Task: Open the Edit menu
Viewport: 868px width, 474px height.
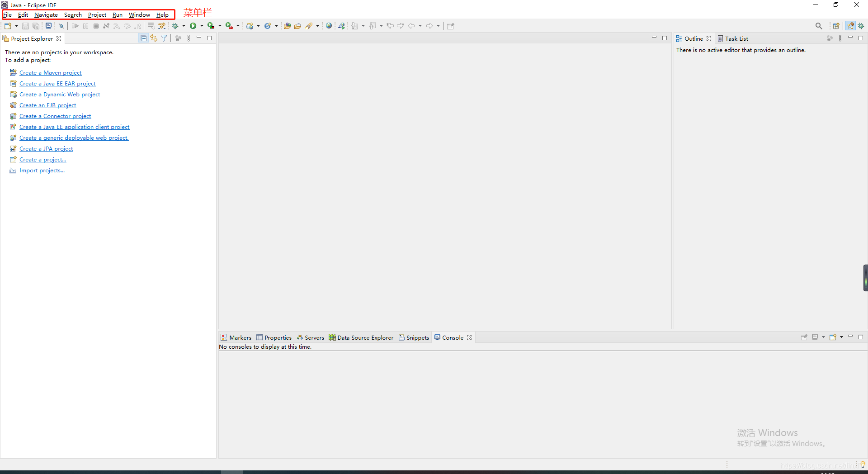Action: click(x=23, y=15)
